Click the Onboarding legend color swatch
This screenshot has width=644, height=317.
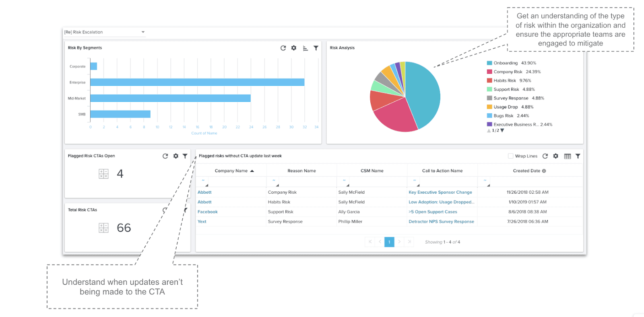tap(489, 63)
